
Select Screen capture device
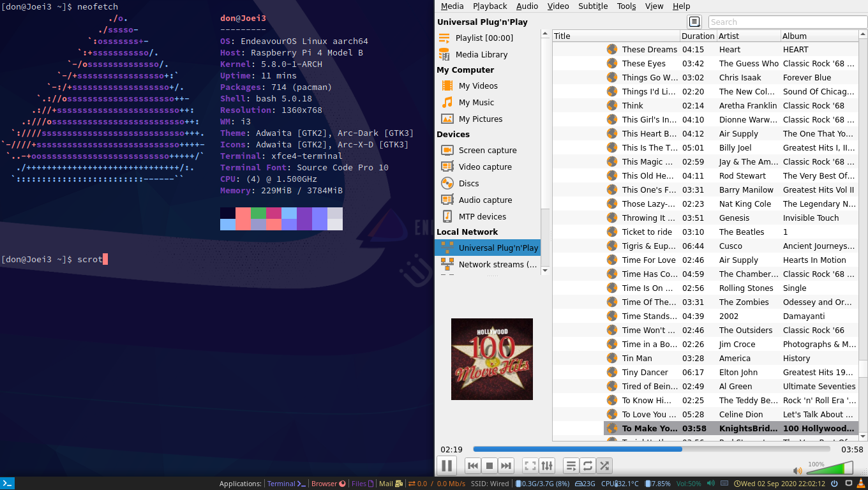[x=488, y=150]
